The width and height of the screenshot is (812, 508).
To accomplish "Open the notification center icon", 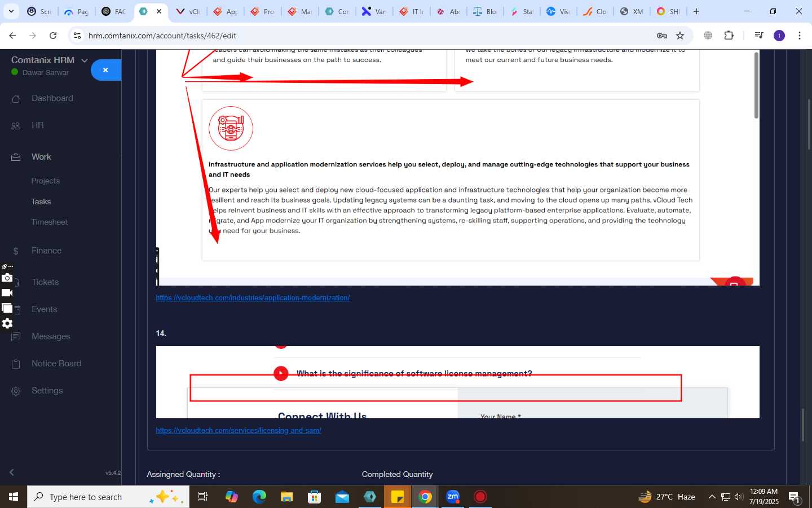I will tap(795, 497).
